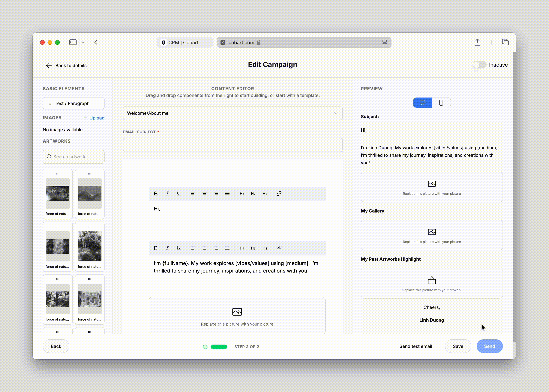
Task: Select the Text / Paragraph element
Action: [74, 103]
